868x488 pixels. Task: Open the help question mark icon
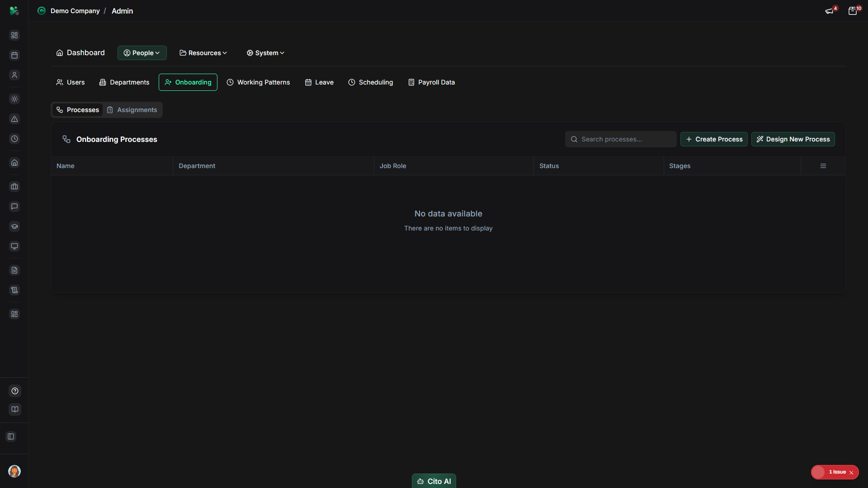(x=14, y=391)
